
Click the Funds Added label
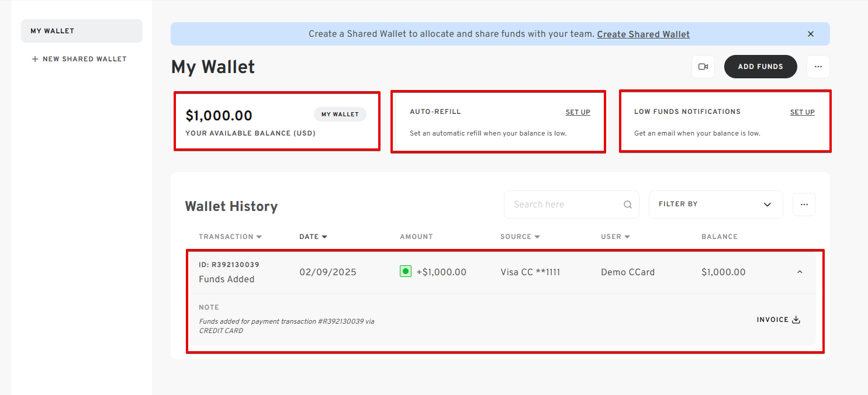tap(227, 279)
